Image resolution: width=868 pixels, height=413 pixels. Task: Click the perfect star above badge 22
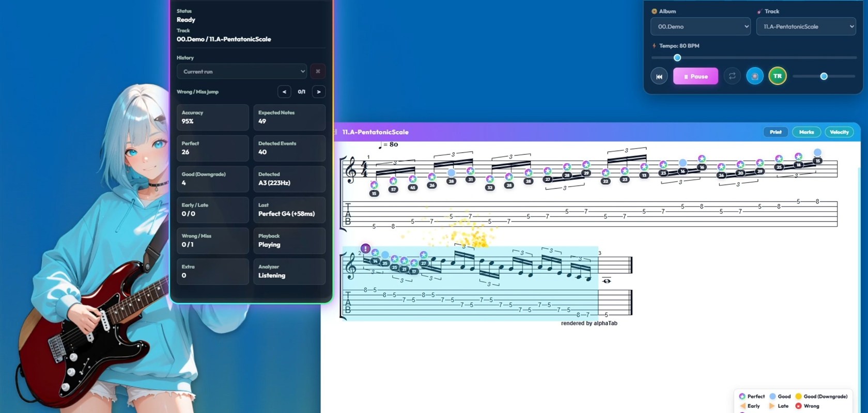[x=605, y=172]
